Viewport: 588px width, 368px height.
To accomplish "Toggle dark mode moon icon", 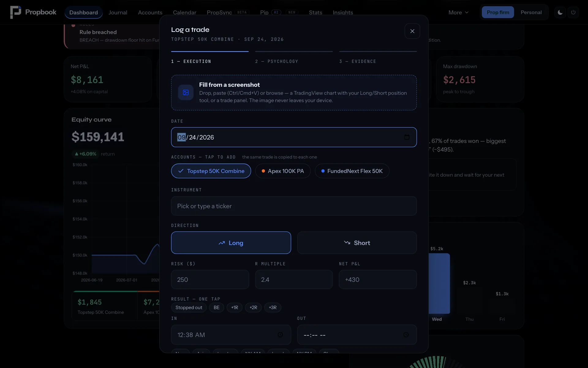I will coord(560,12).
